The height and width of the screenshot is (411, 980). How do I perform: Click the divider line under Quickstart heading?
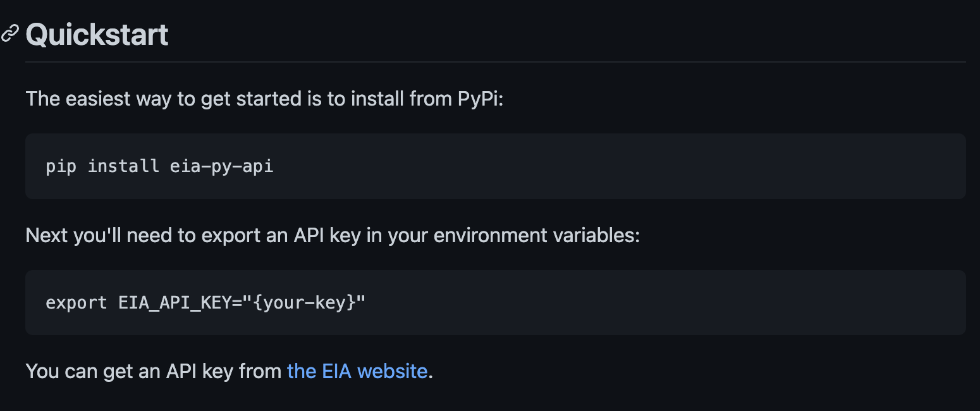coord(495,62)
